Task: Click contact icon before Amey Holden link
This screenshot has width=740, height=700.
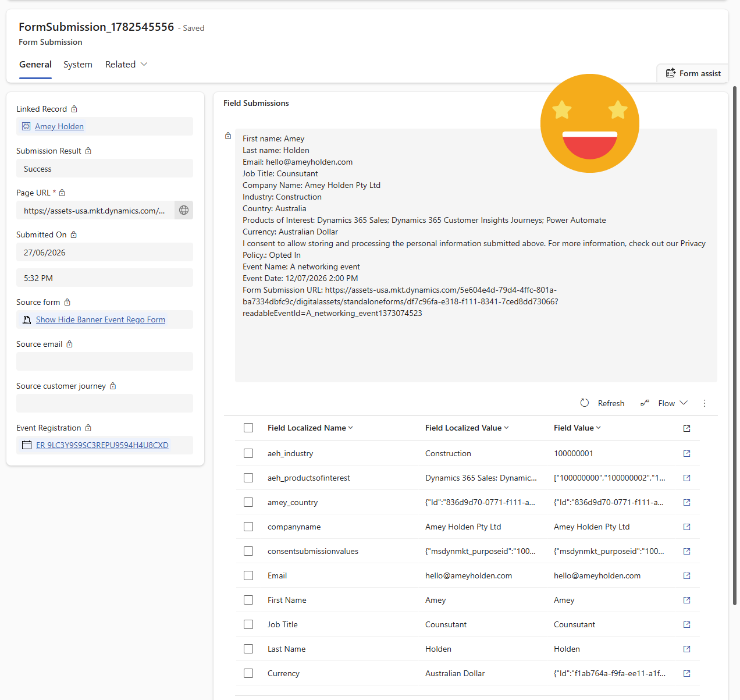Action: (x=26, y=126)
